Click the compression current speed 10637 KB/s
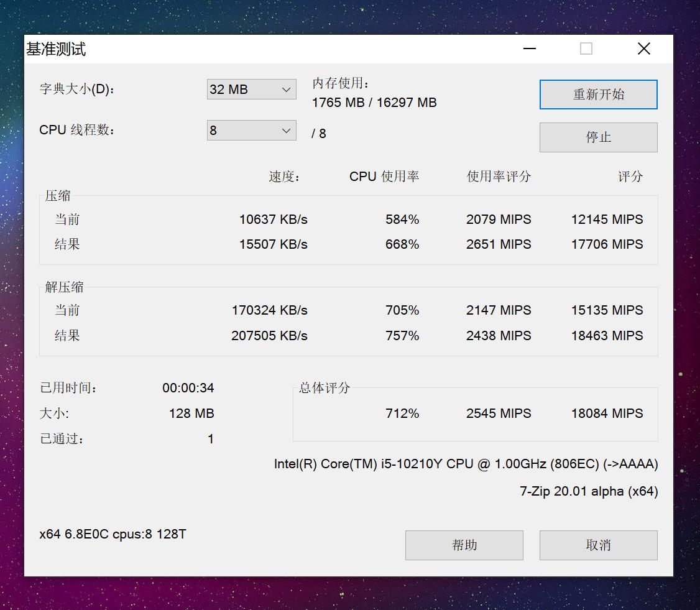Image resolution: width=700 pixels, height=610 pixels. tap(273, 220)
